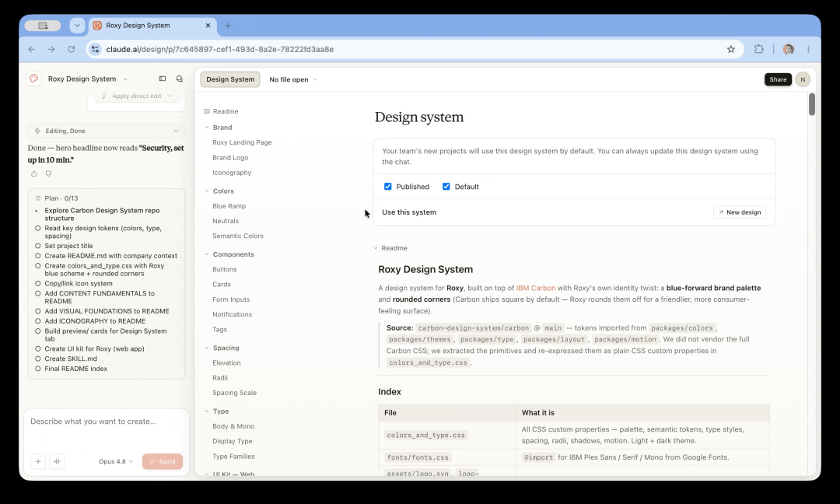840x504 pixels.
Task: Collapse the Colors section in sidebar
Action: pos(207,191)
